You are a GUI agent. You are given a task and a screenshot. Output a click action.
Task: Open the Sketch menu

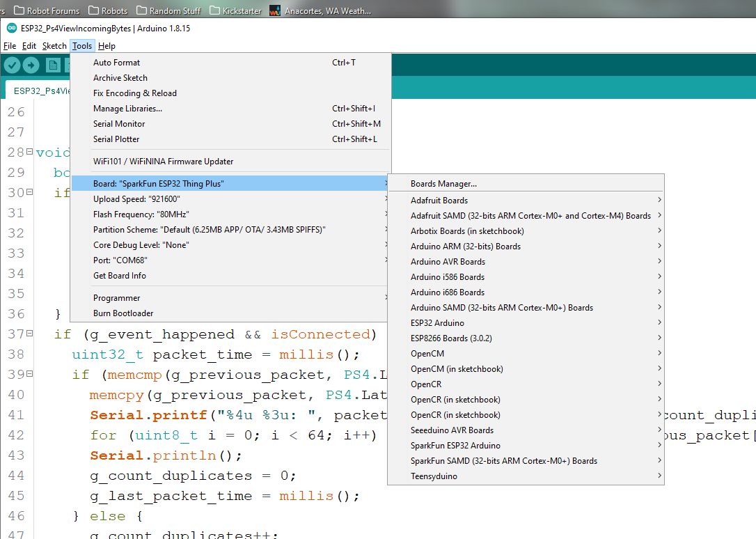(54, 46)
